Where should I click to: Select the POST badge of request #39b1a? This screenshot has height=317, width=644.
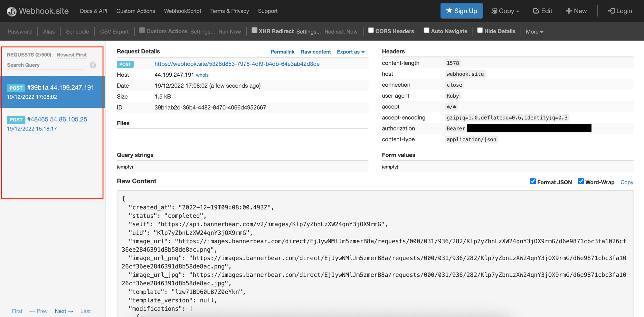click(x=16, y=88)
